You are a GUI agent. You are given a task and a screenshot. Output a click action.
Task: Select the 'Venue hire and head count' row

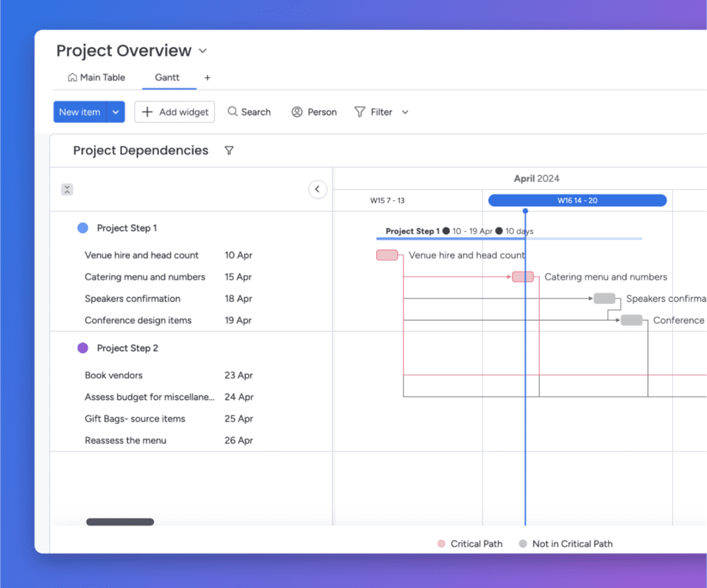point(191,255)
